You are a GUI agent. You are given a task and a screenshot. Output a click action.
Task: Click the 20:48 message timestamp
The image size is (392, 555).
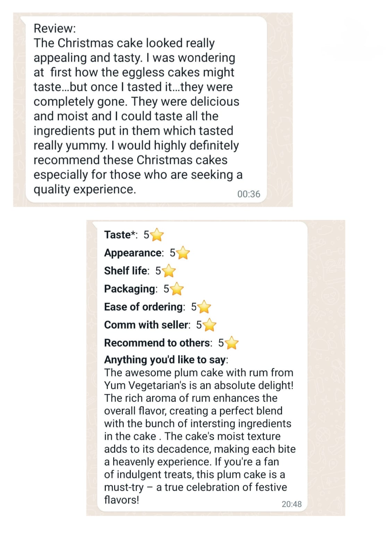point(291,504)
